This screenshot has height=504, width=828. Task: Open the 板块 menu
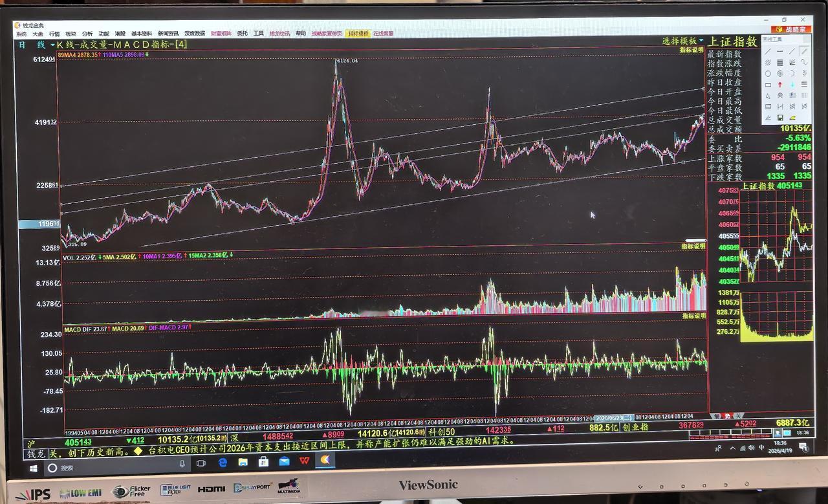[71, 34]
